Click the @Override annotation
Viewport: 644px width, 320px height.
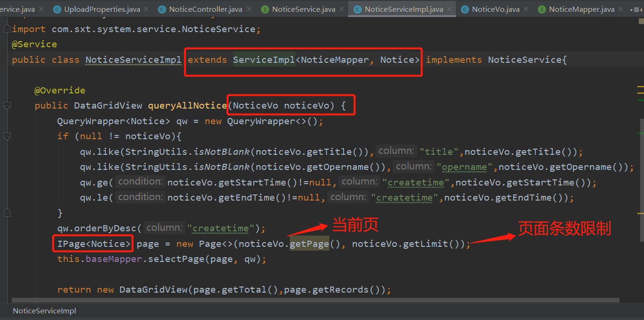(60, 90)
